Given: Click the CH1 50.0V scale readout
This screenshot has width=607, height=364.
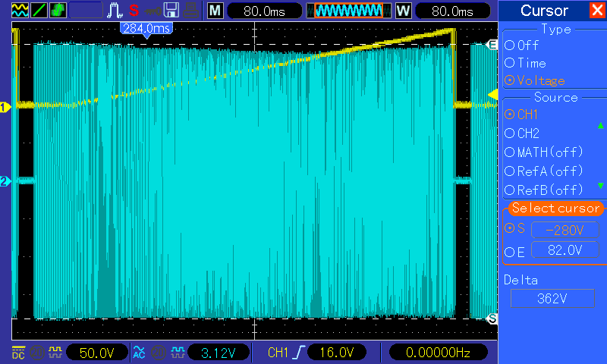Looking at the screenshot, I should click(97, 353).
